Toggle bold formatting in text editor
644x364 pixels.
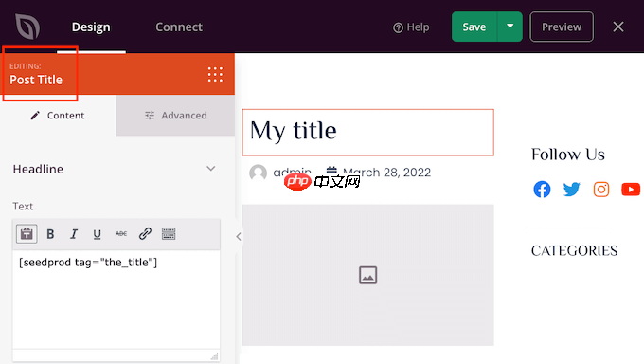click(50, 234)
